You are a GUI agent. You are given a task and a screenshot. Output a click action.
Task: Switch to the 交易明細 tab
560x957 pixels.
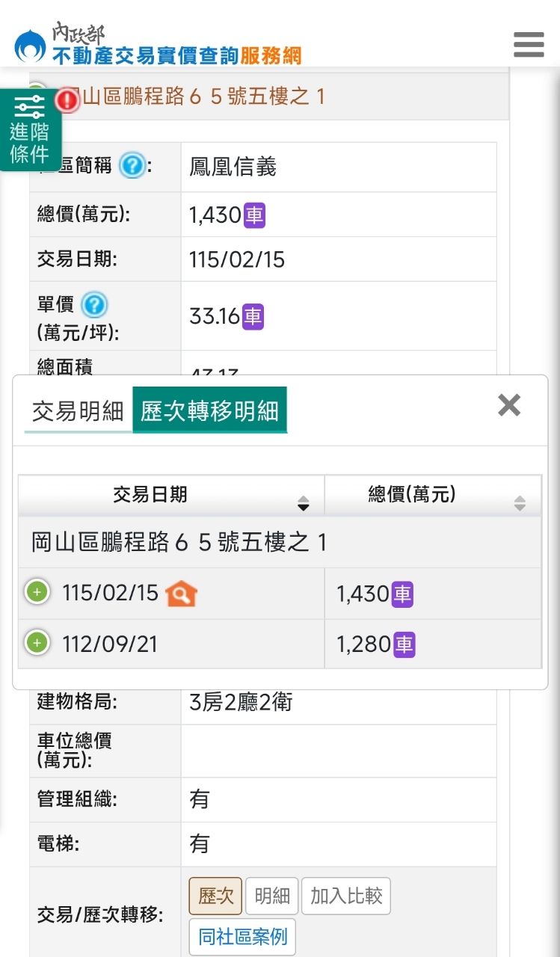tap(78, 411)
